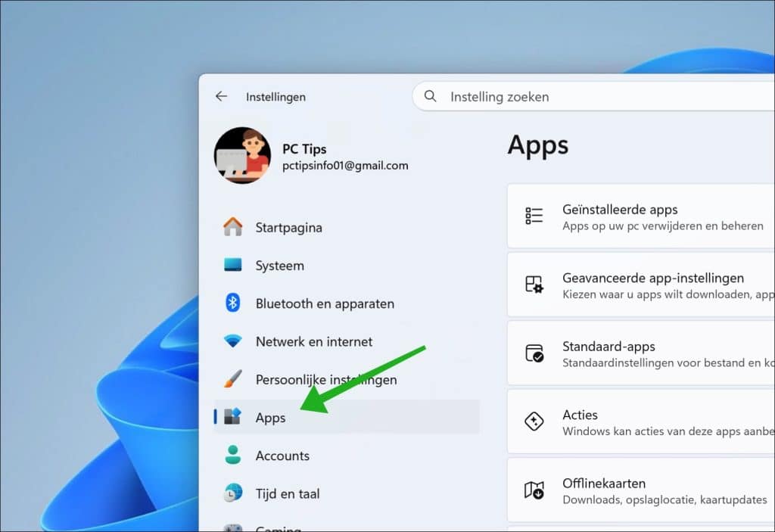775x532 pixels.
Task: Open Offlinekaarten via the map icon
Action: 534,490
